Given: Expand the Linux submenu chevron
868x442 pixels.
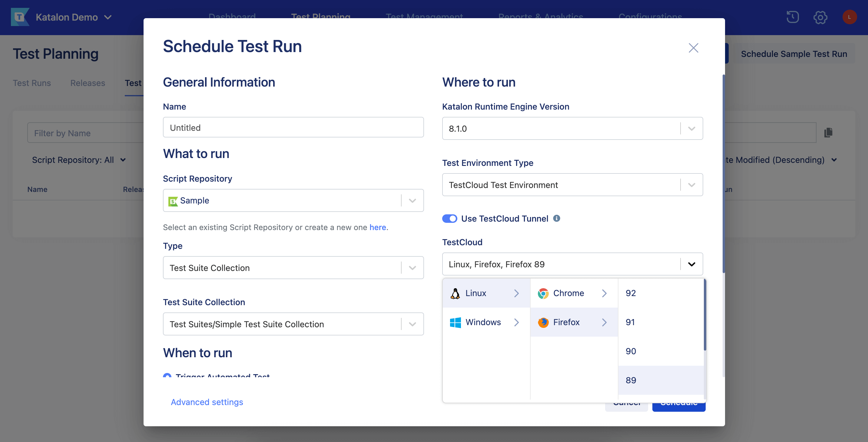Looking at the screenshot, I should point(516,293).
